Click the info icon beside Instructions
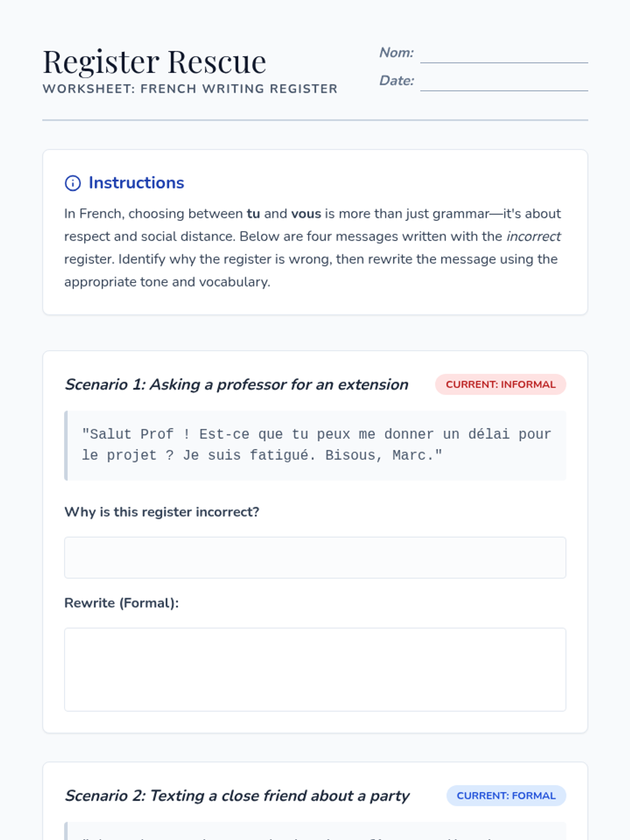Image resolution: width=630 pixels, height=840 pixels. tap(72, 183)
